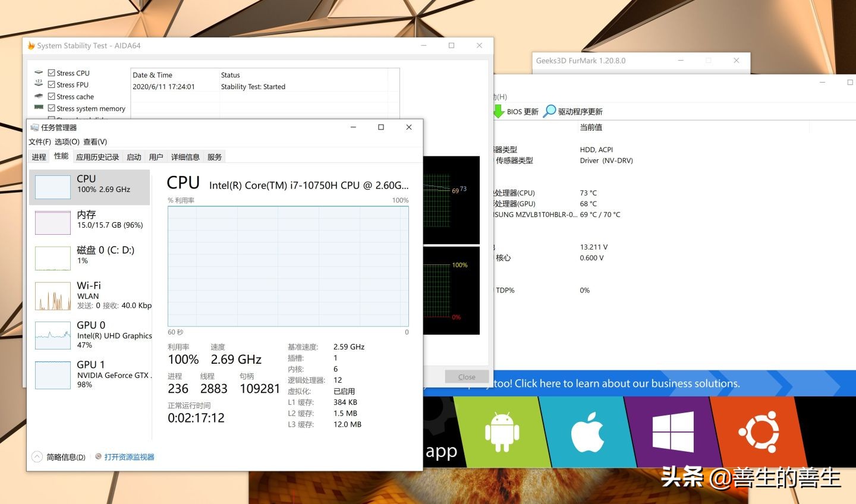Switch to the 服务 tab
This screenshot has height=504, width=856.
pyautogui.click(x=215, y=157)
